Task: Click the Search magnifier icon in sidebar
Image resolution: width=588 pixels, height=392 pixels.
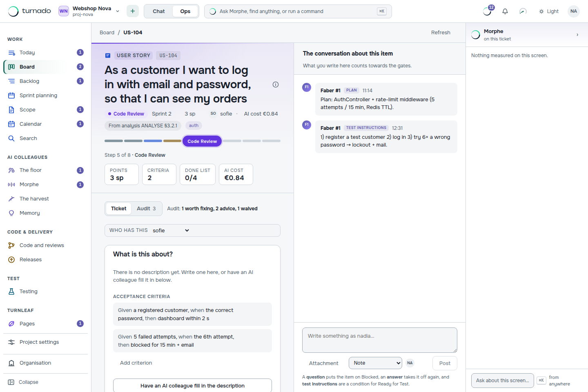Action: pyautogui.click(x=11, y=138)
